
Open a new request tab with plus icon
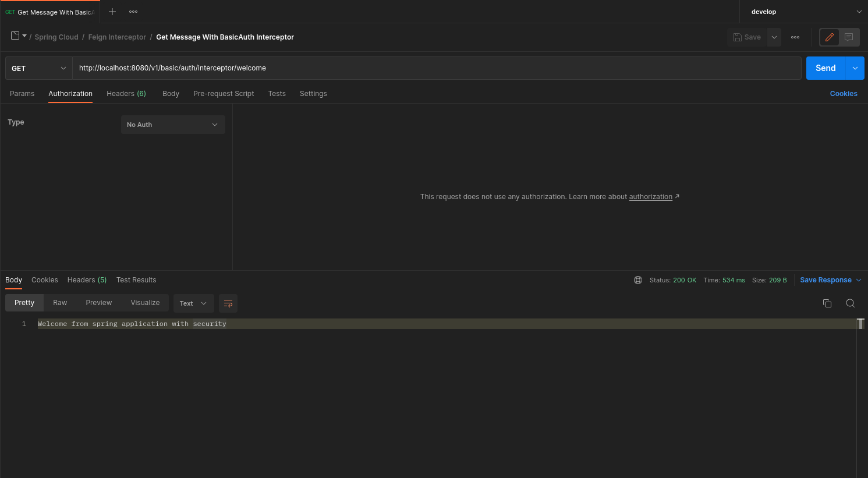pos(112,12)
